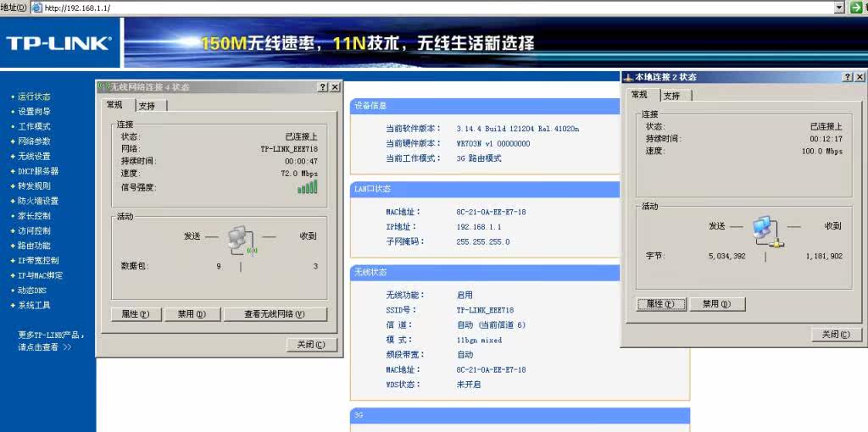Open the 请点击查看 >> link
Screen dimensions: 868x432
click(45, 347)
